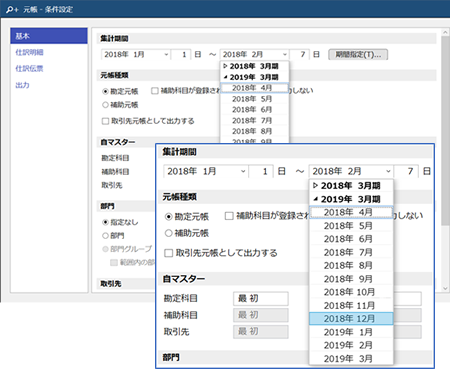This screenshot has width=450, height=370.
Task: Choose 2018年 8月 in the main dialog list
Action: pyautogui.click(x=254, y=131)
